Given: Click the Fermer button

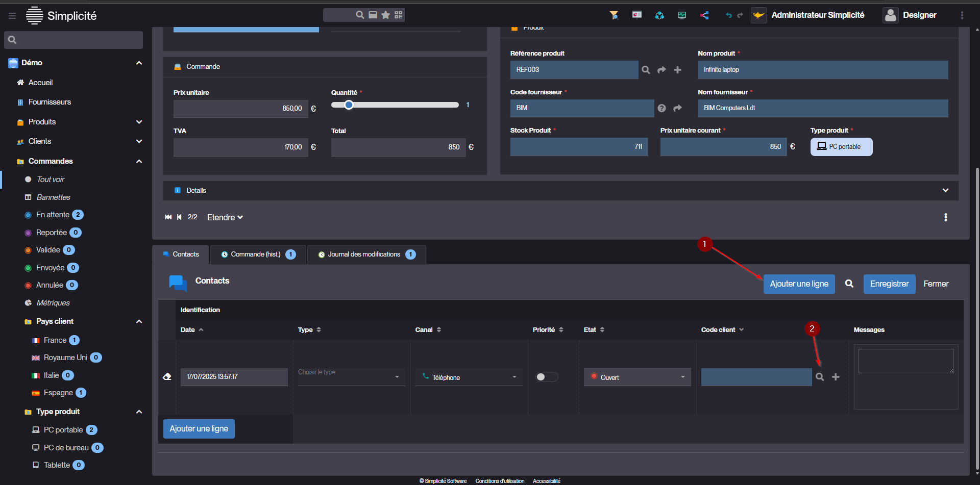Looking at the screenshot, I should tap(936, 284).
